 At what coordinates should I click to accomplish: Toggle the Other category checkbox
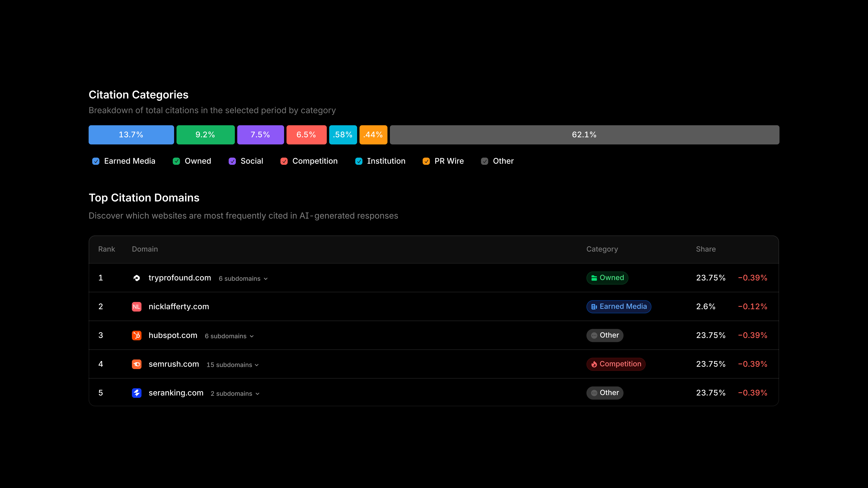tap(485, 161)
